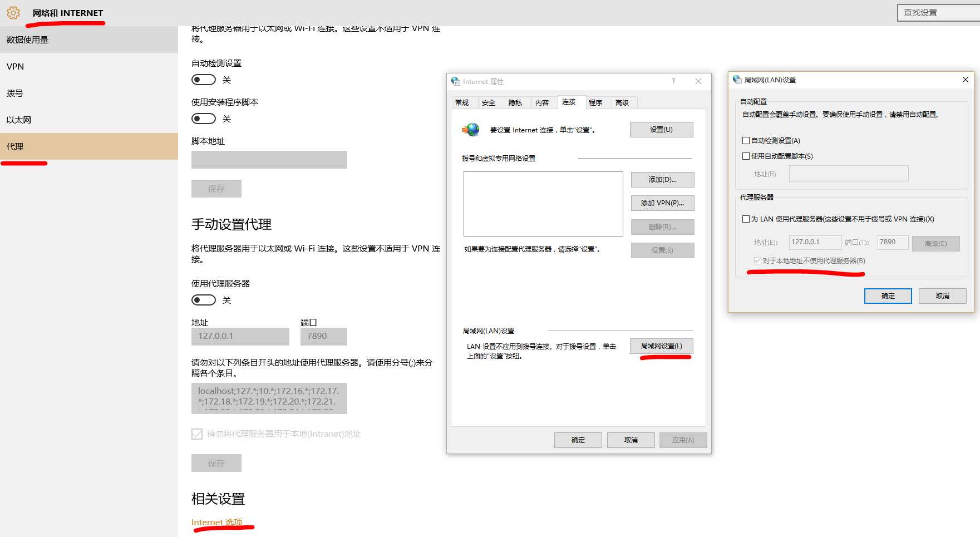Open the Internet 选项 link
This screenshot has height=537, width=980.
[217, 522]
